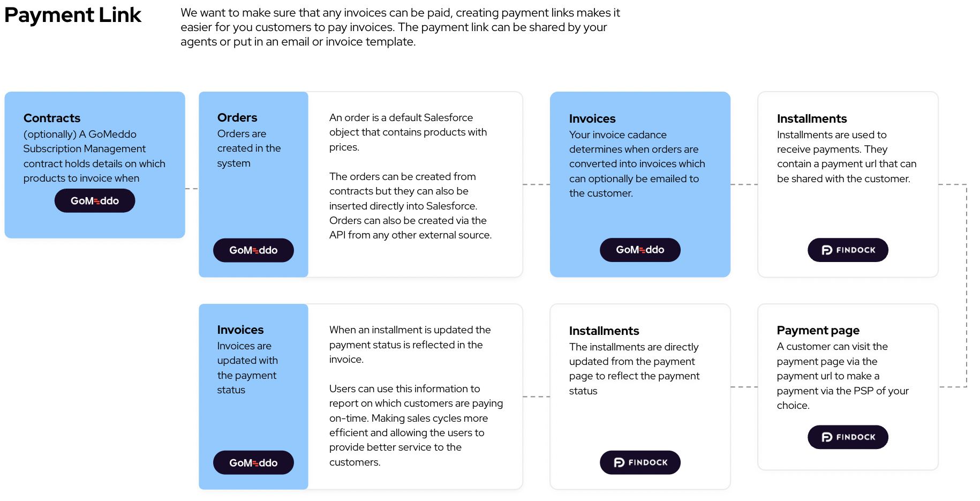This screenshot has width=980, height=501.
Task: Click the Installments heading above 'The installments are directly'
Action: (x=604, y=331)
